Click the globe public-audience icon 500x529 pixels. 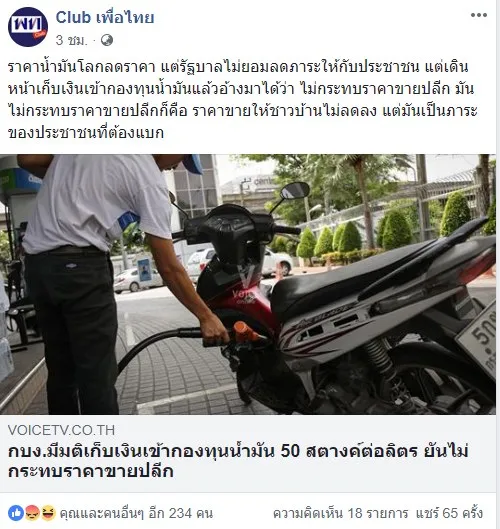[107, 40]
